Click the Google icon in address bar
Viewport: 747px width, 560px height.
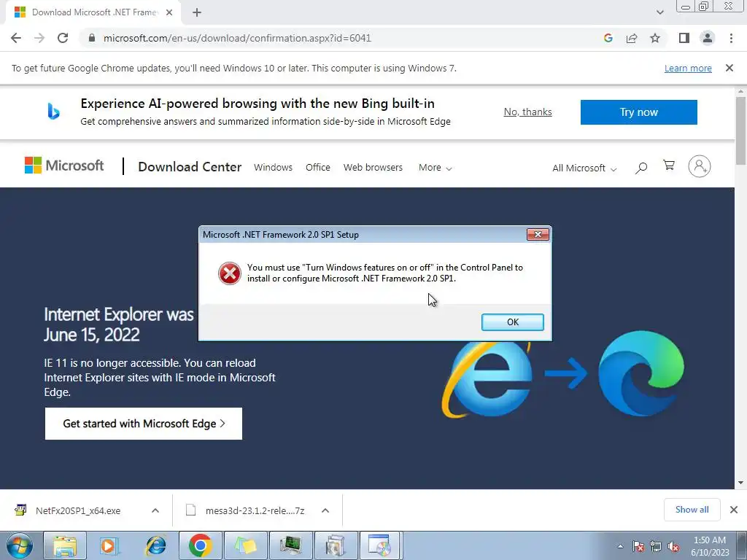point(608,38)
